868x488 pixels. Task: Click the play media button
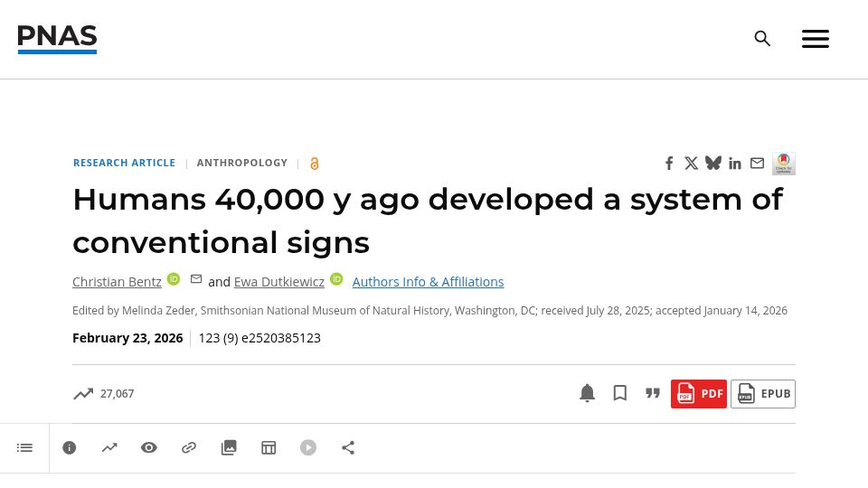pyautogui.click(x=308, y=447)
